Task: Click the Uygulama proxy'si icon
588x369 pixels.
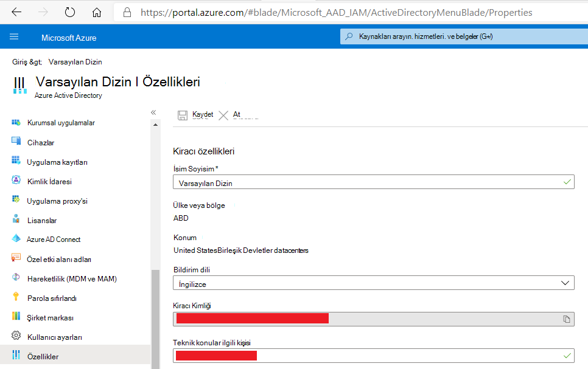Action: [x=16, y=199]
